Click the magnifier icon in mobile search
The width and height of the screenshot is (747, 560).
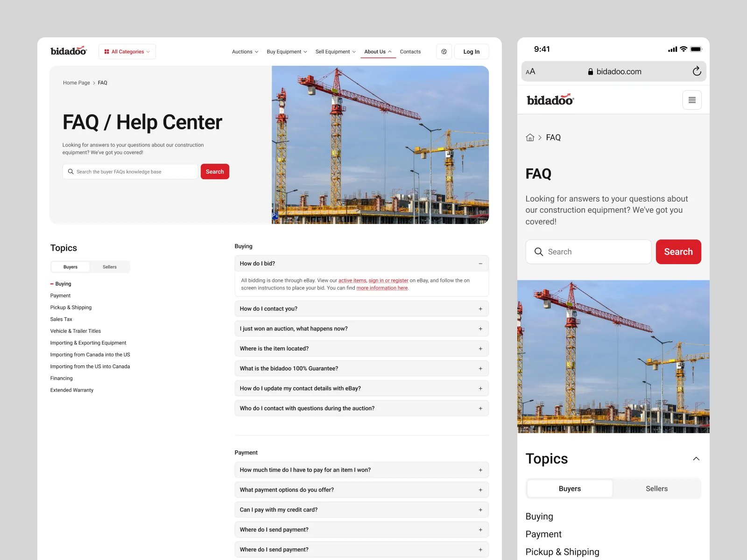[x=538, y=252]
